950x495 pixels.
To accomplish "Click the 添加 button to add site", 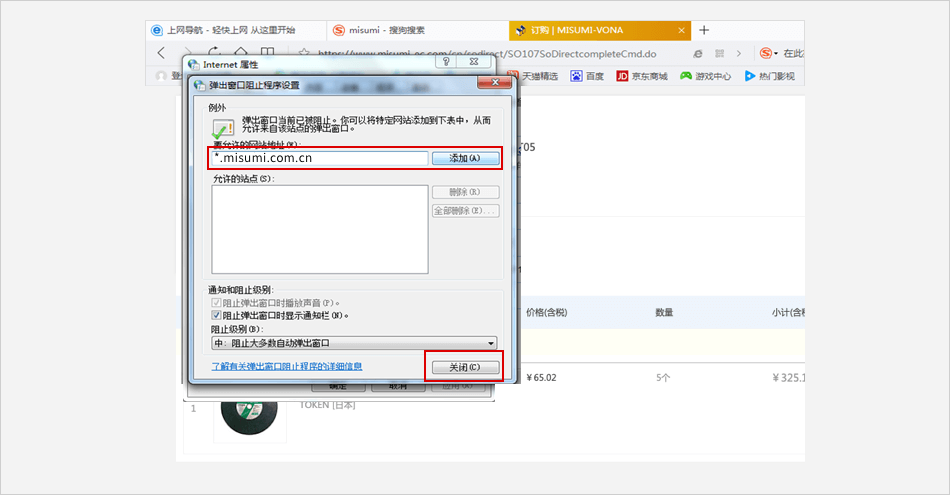I will pyautogui.click(x=465, y=158).
